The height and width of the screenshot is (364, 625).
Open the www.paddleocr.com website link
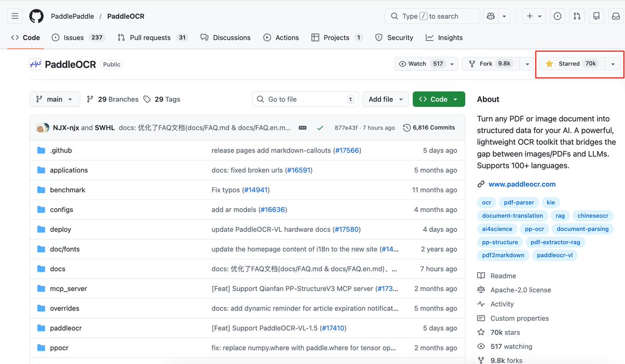tap(522, 184)
